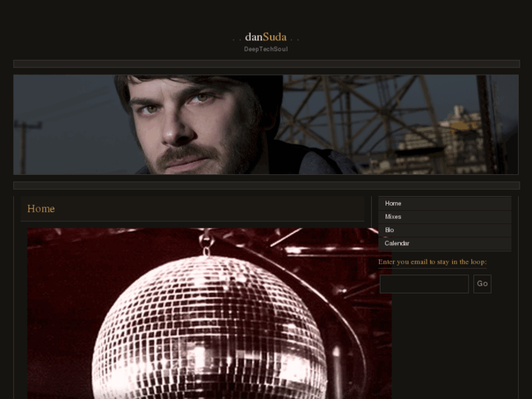Viewport: 532px width, 399px height.
Task: Select the 'Enter you email' label text
Action: [x=432, y=262]
